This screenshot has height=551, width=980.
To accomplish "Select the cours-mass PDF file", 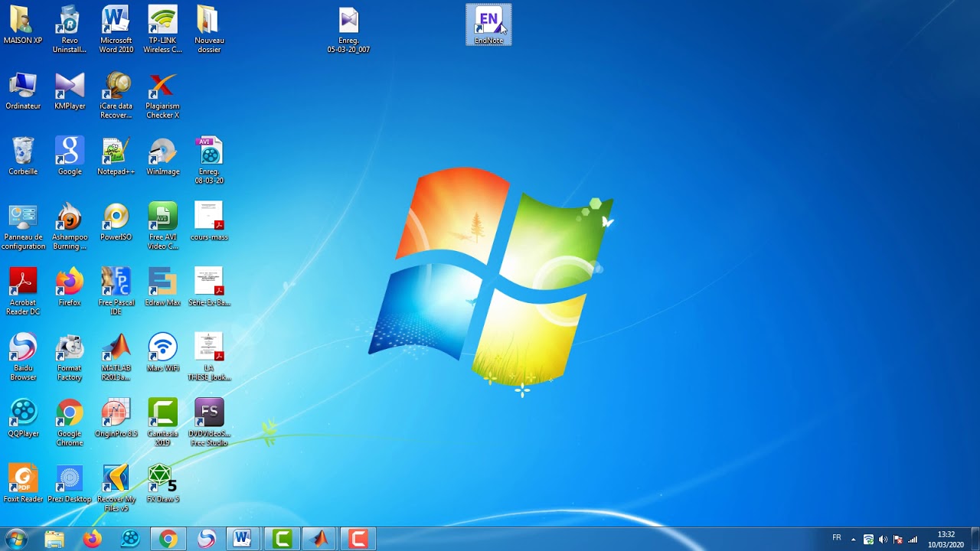I will coord(209,222).
